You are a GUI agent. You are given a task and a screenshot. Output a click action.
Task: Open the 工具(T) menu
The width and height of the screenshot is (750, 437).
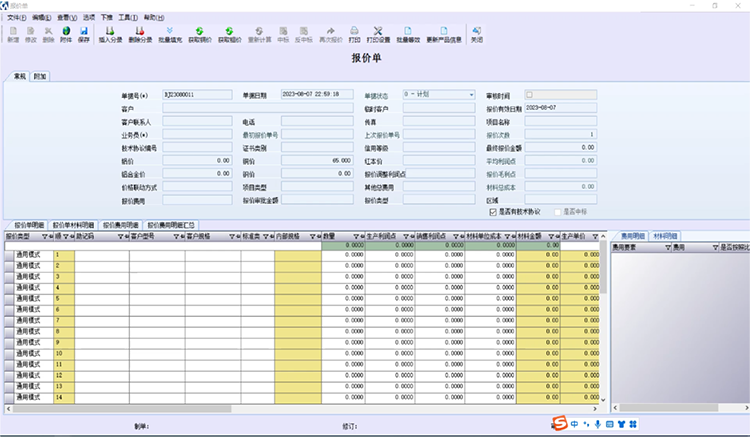pyautogui.click(x=128, y=18)
